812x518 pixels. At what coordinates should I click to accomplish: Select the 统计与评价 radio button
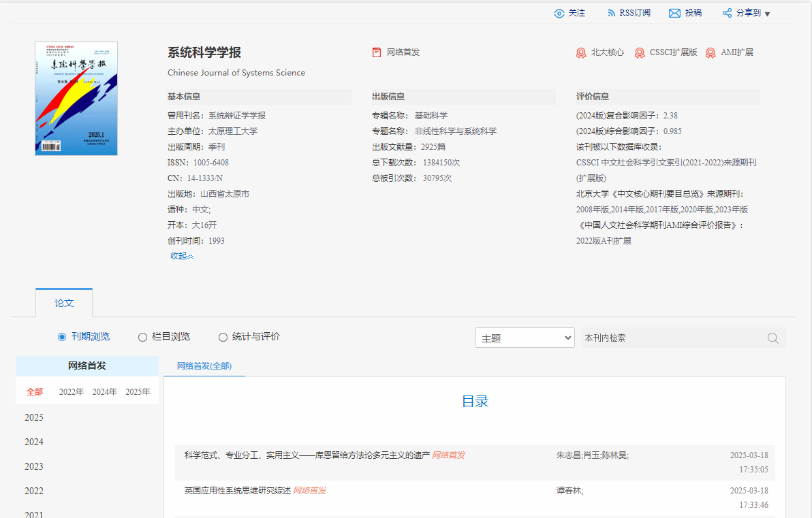[223, 337]
